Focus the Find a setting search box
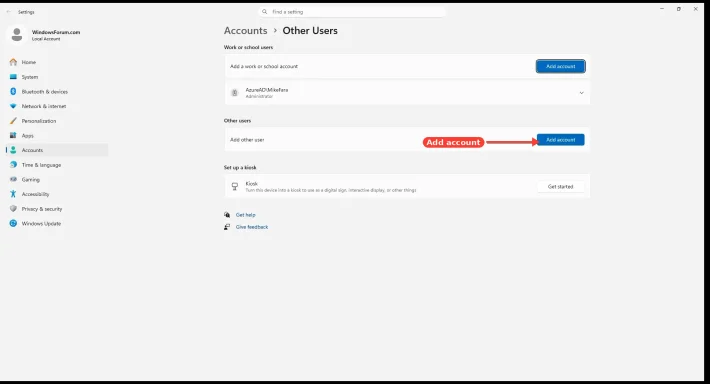Viewport: 710px width, 384px height. click(352, 12)
